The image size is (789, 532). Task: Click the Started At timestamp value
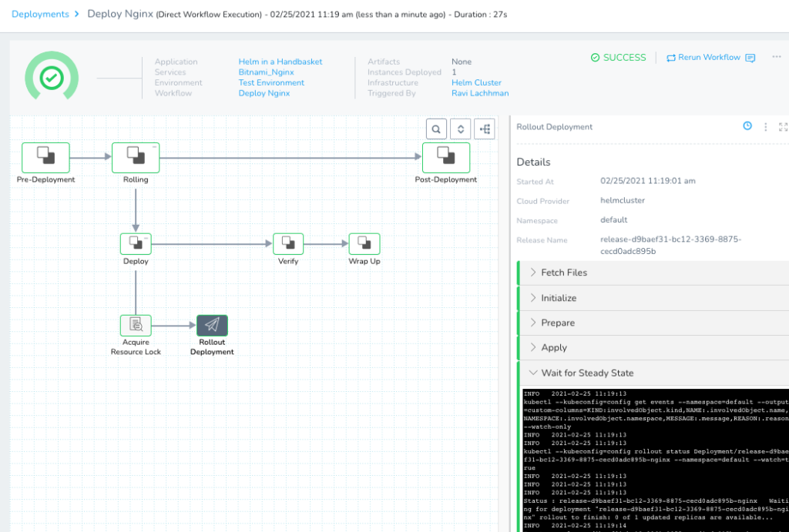[x=647, y=180]
